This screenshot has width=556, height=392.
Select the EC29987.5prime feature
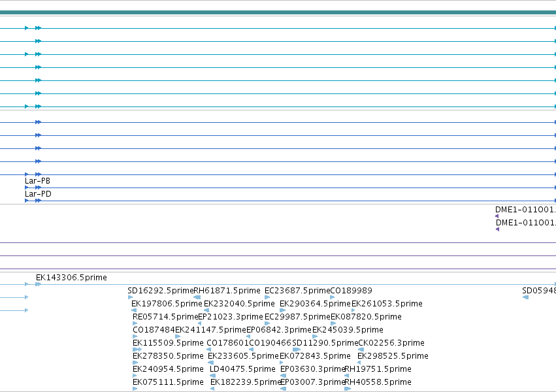click(297, 317)
